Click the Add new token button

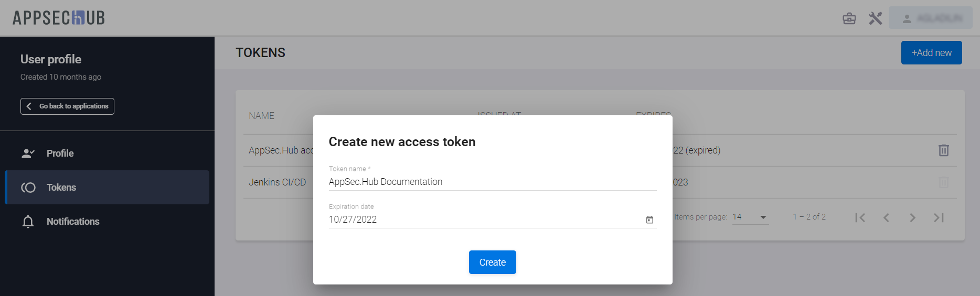(931, 53)
